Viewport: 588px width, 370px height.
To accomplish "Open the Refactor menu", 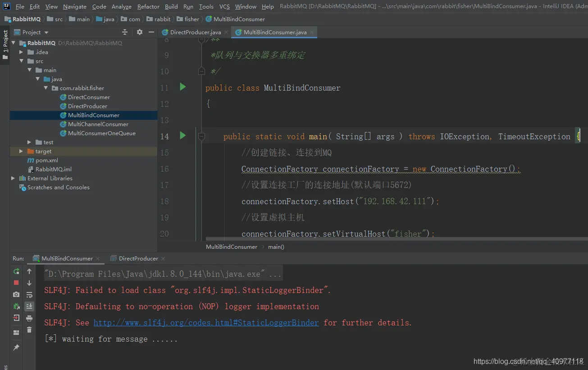I will coord(148,7).
